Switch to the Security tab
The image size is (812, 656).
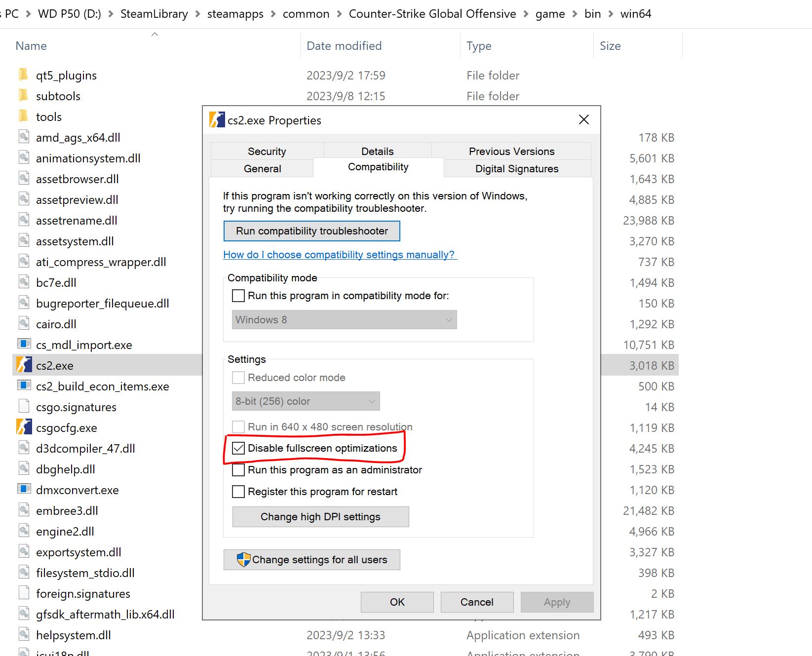[267, 151]
